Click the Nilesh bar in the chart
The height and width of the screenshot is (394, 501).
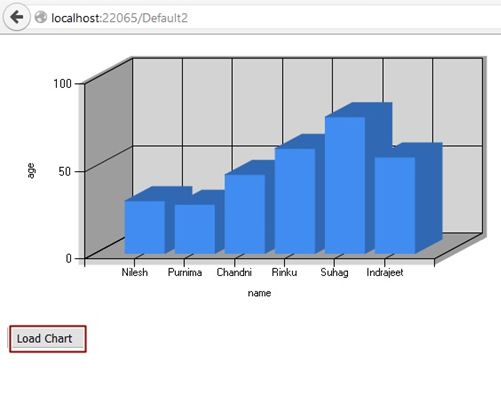145,227
